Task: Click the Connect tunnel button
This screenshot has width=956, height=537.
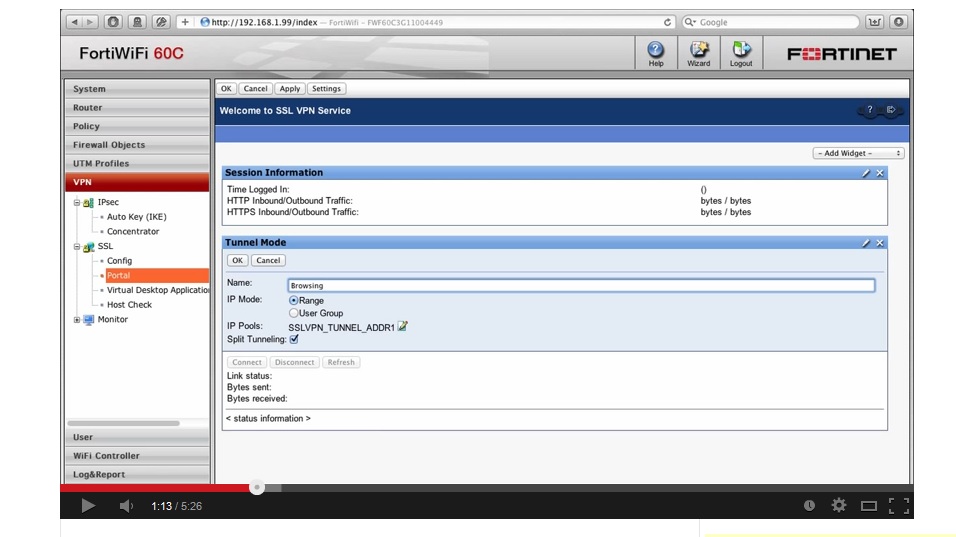Action: click(x=247, y=362)
